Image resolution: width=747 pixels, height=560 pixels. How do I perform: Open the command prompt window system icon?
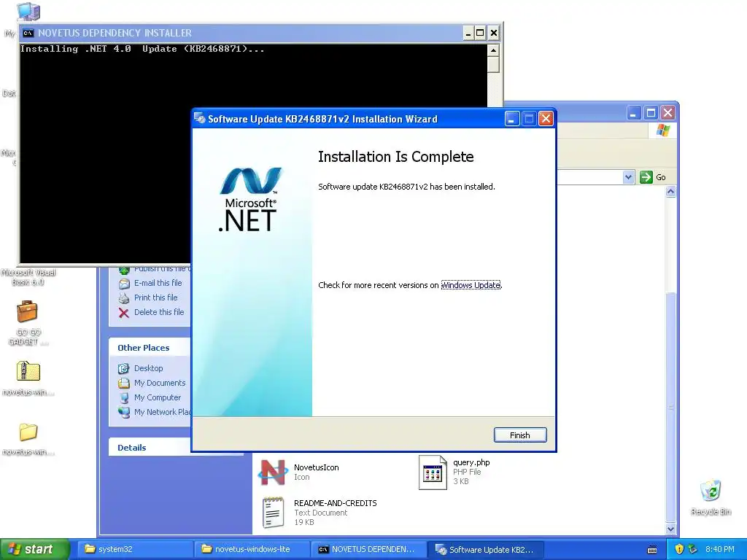[28, 33]
